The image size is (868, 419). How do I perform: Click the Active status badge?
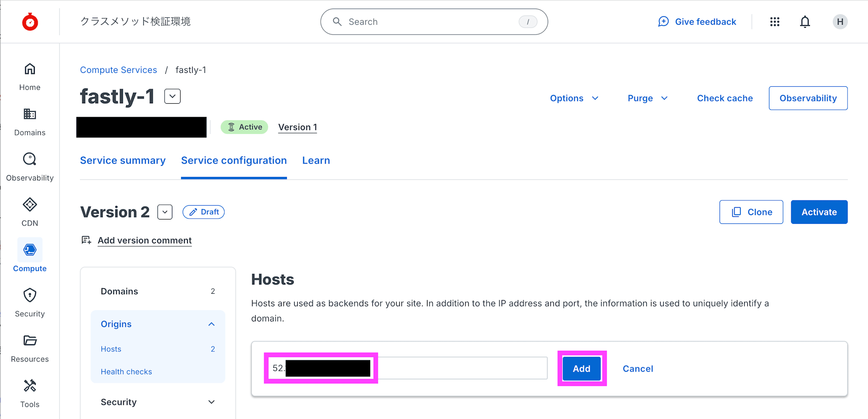click(244, 127)
